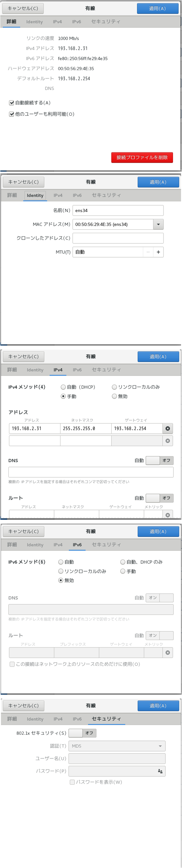Click 適用(A) in the top dialog
The width and height of the screenshot is (182, 868).
point(157,8)
